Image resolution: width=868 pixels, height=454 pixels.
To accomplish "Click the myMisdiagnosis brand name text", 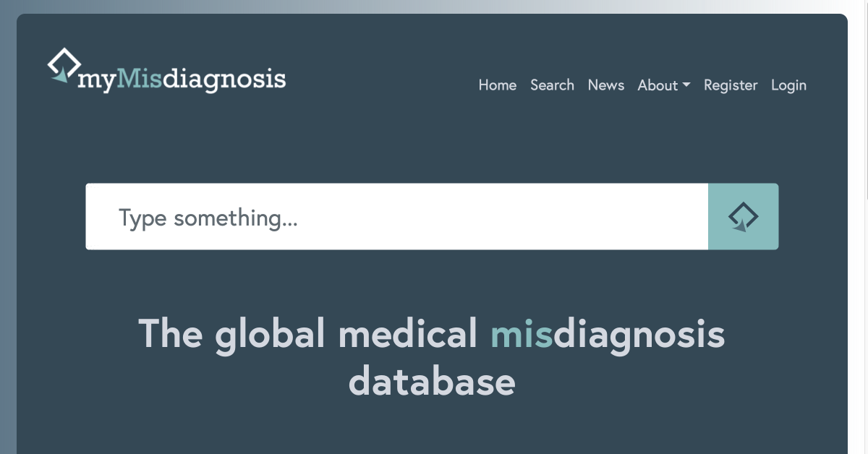I will 182,80.
